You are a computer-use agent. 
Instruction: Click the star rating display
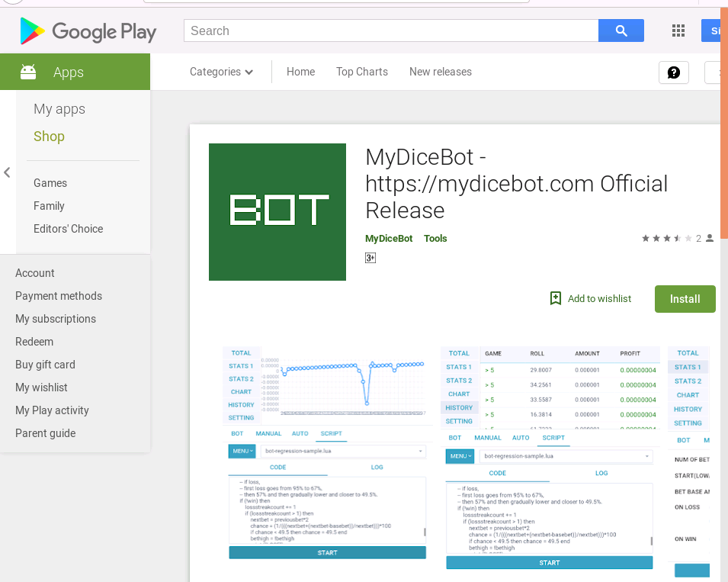point(667,238)
